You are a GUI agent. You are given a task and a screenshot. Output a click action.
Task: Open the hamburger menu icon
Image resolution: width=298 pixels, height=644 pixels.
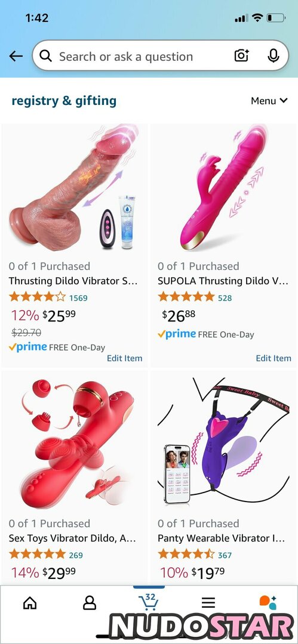[208, 602]
